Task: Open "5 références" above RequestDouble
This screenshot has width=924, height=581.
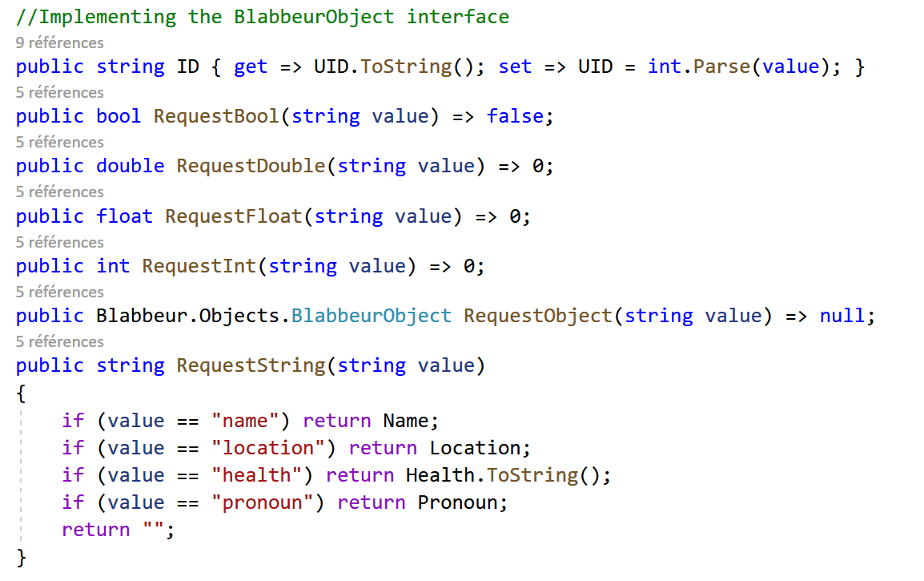Action: (x=59, y=142)
